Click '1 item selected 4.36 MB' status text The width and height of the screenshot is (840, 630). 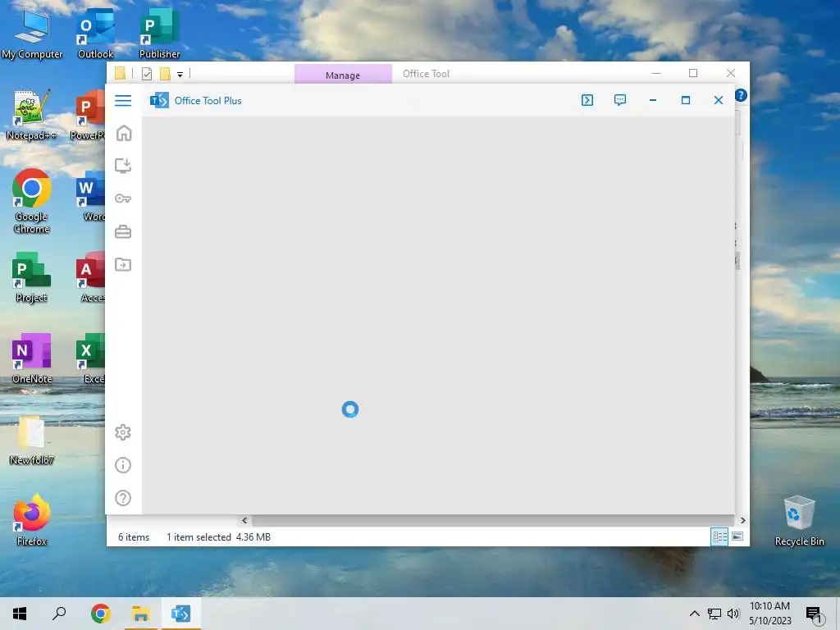218,536
